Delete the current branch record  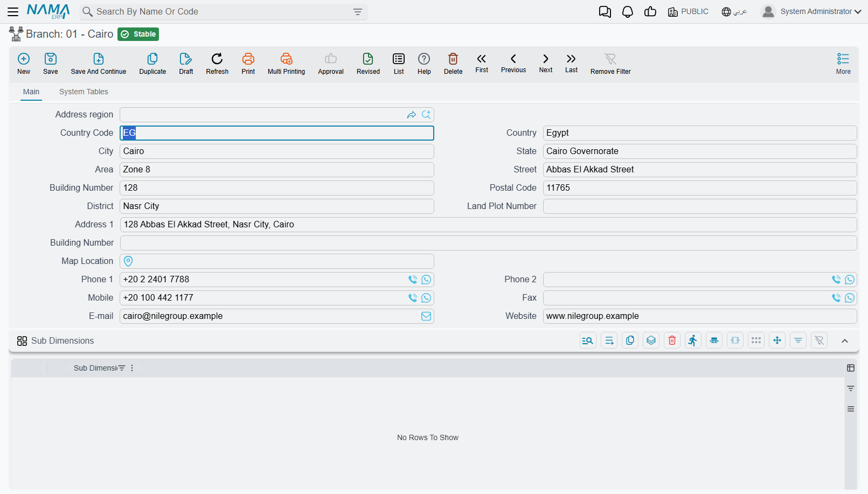click(x=453, y=64)
